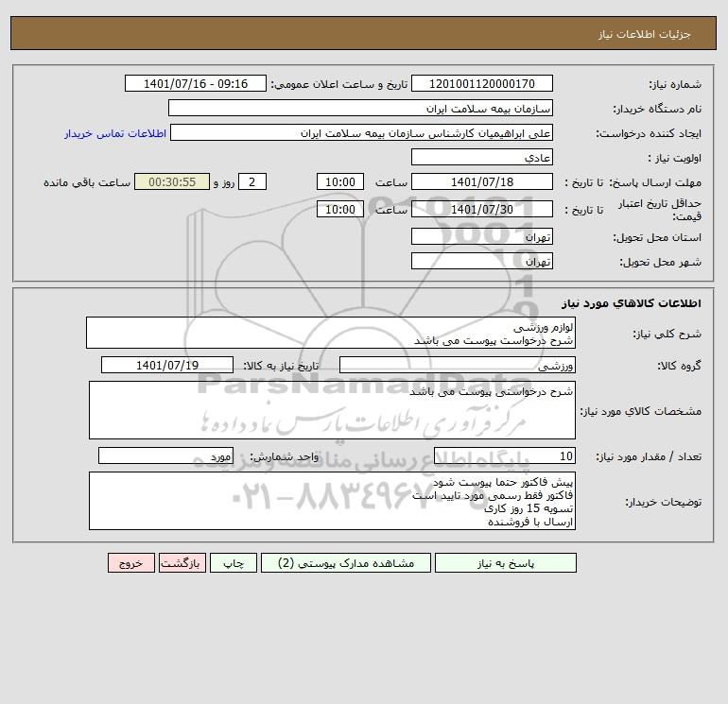Click the announcement date field 1401/07/16 - 09:16
Image resolution: width=728 pixels, height=704 pixels.
(x=196, y=83)
